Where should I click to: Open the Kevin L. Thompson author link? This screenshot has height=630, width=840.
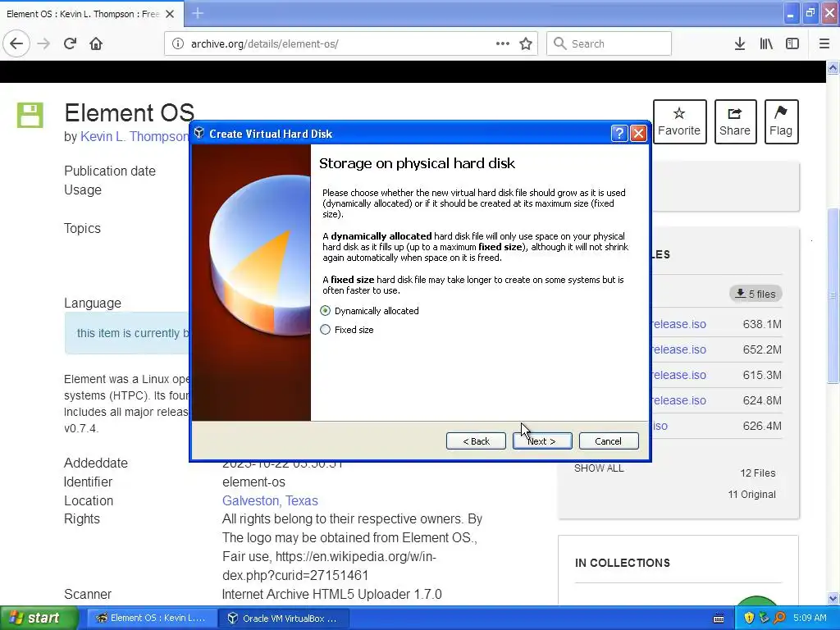tap(134, 137)
